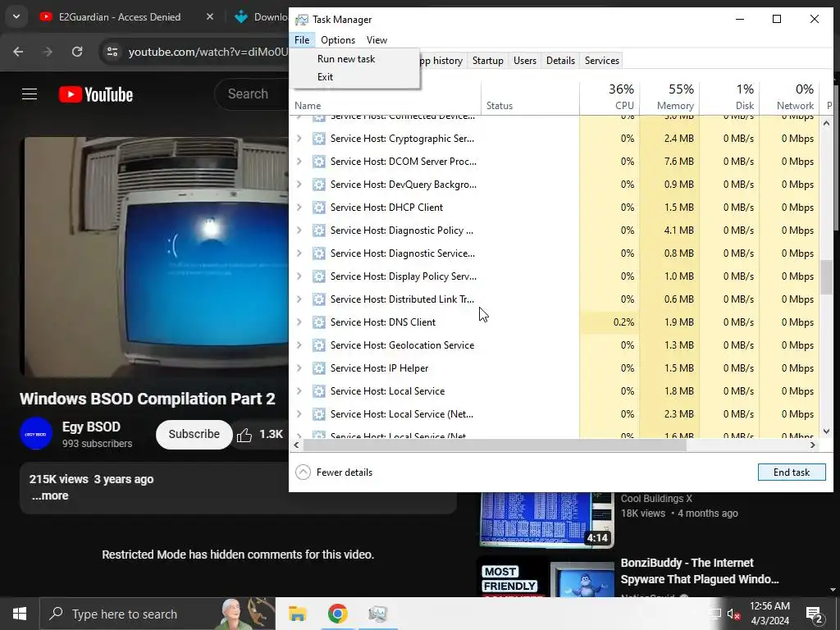Switch to the Users tab
Viewport: 840px width, 630px height.
point(524,61)
